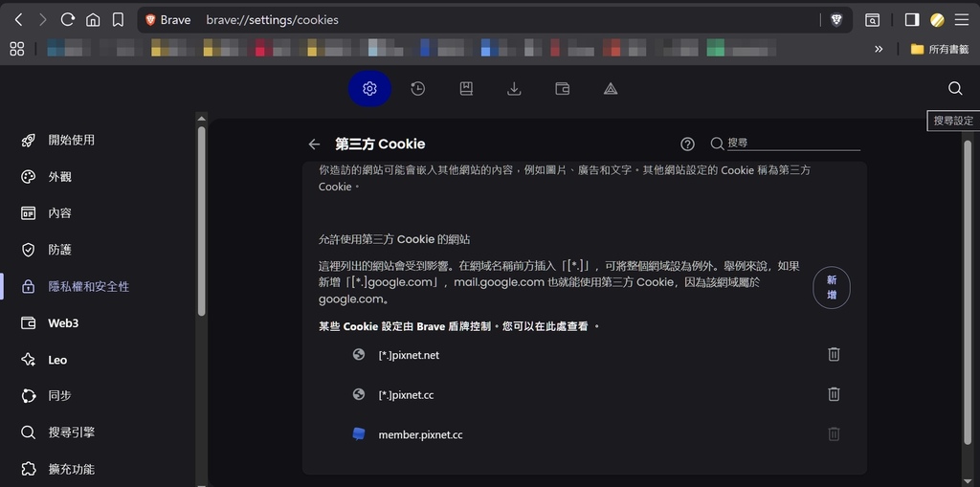Open the Wallet tab icon
Screen dimensions: 980x487
(x=563, y=89)
